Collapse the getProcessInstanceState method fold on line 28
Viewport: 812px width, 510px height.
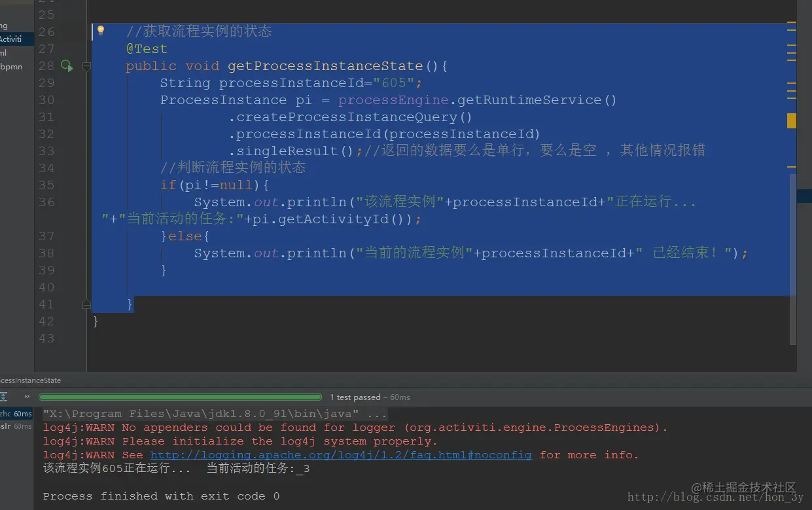[86, 66]
